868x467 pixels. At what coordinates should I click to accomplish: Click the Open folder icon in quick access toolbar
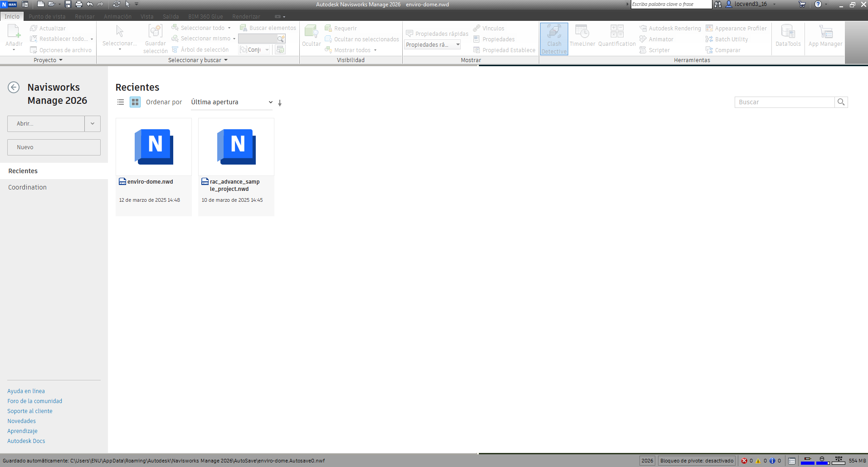[52, 4]
